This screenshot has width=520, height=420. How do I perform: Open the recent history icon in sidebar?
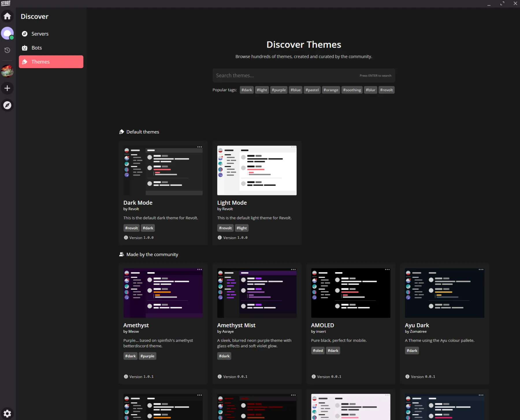[7, 50]
